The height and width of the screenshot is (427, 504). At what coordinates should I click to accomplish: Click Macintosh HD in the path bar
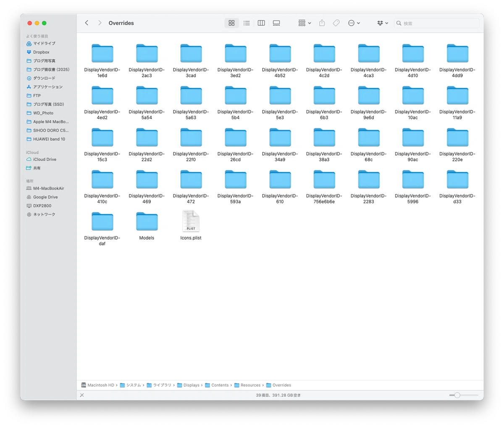98,385
